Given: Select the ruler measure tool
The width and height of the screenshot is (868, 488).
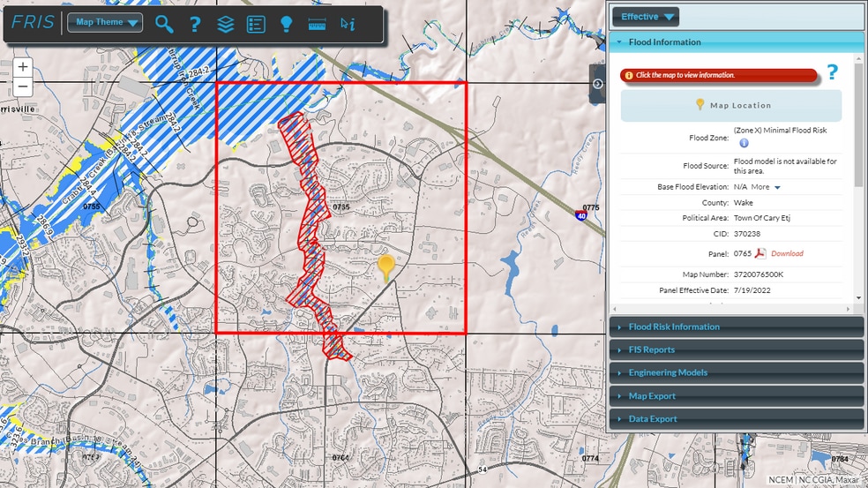Looking at the screenshot, I should pyautogui.click(x=317, y=24).
